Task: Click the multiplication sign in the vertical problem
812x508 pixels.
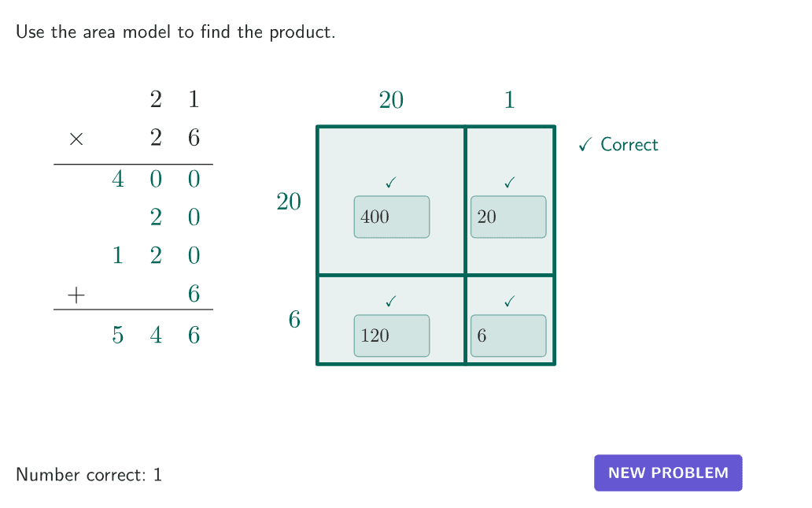Action: [76, 139]
